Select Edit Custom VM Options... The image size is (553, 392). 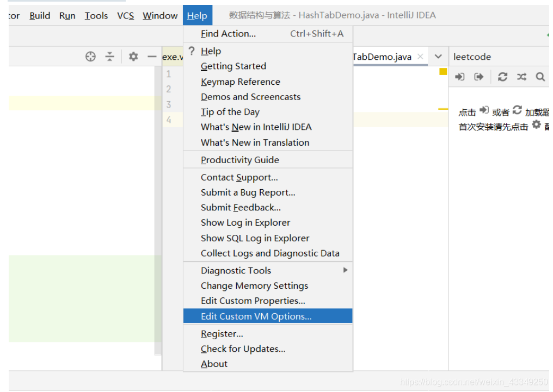pyautogui.click(x=268, y=316)
